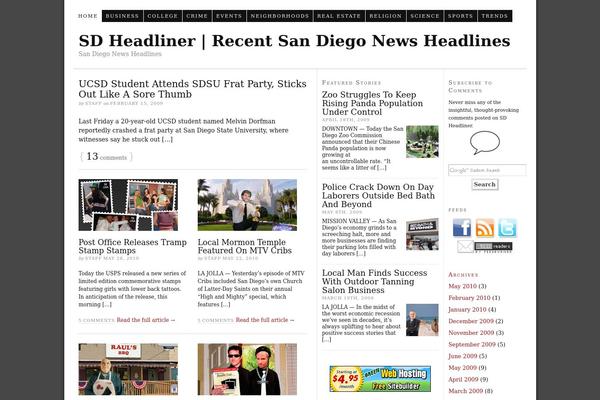Screen dimensions: 600x400
Task: Open Zoo Struggles To Keep Rising Panda Population headline
Action: (x=372, y=103)
